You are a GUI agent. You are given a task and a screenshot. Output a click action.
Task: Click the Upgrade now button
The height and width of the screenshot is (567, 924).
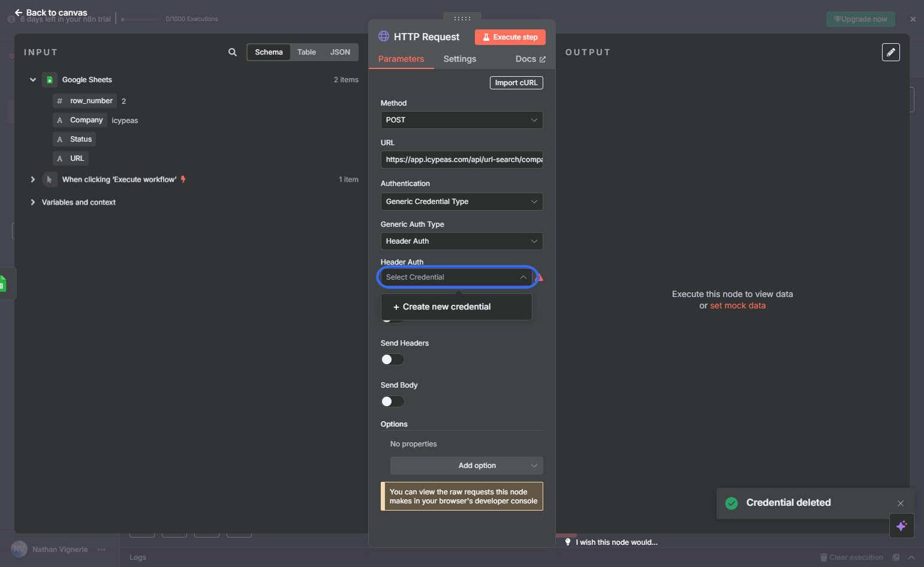tap(860, 19)
